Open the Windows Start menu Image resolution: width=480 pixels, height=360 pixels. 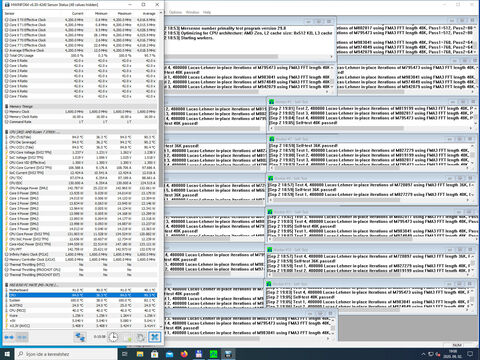7,354
